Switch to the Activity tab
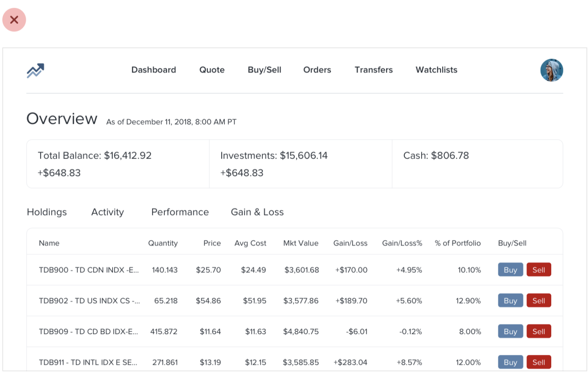This screenshot has height=387, width=588. click(x=108, y=212)
